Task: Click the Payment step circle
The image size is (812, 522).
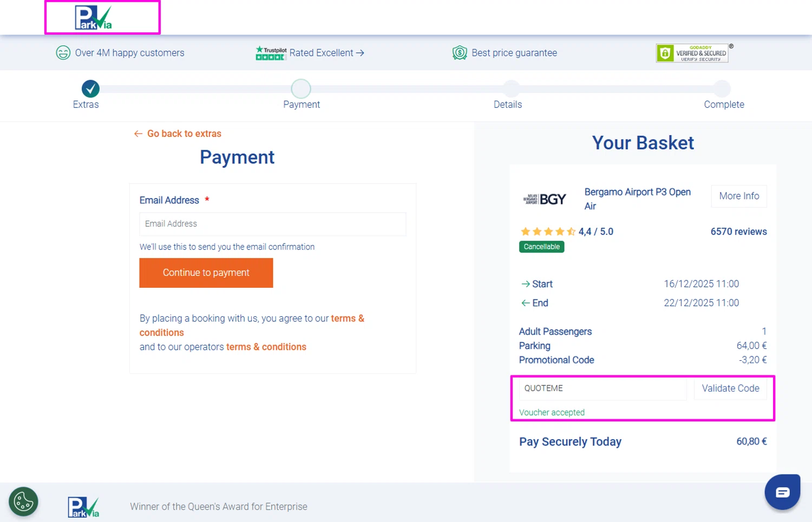Action: pos(301,88)
